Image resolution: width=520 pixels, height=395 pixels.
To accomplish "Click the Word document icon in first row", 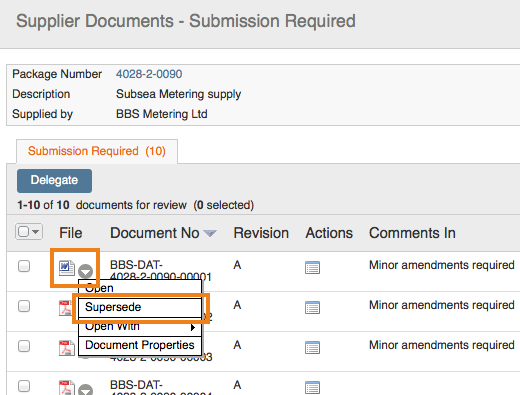I will pos(66,268).
